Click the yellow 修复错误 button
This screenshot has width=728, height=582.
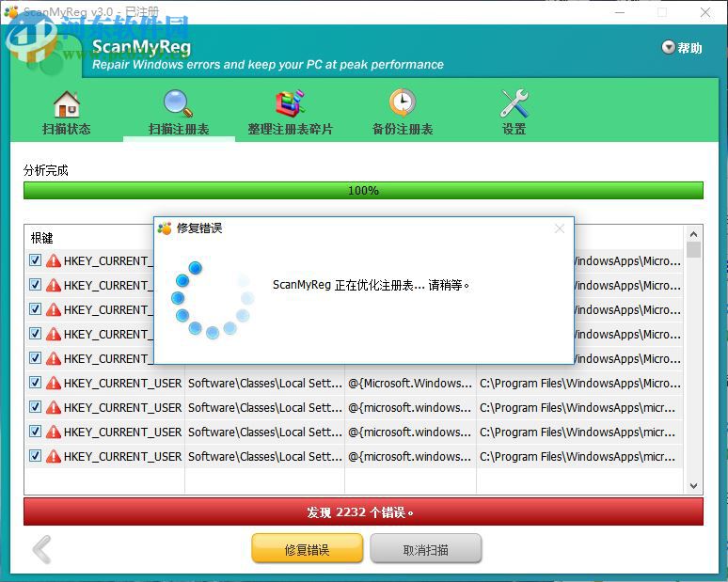click(x=307, y=549)
